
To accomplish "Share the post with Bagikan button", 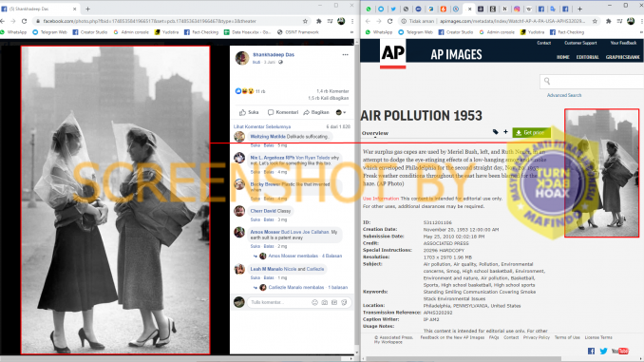I will (316, 112).
